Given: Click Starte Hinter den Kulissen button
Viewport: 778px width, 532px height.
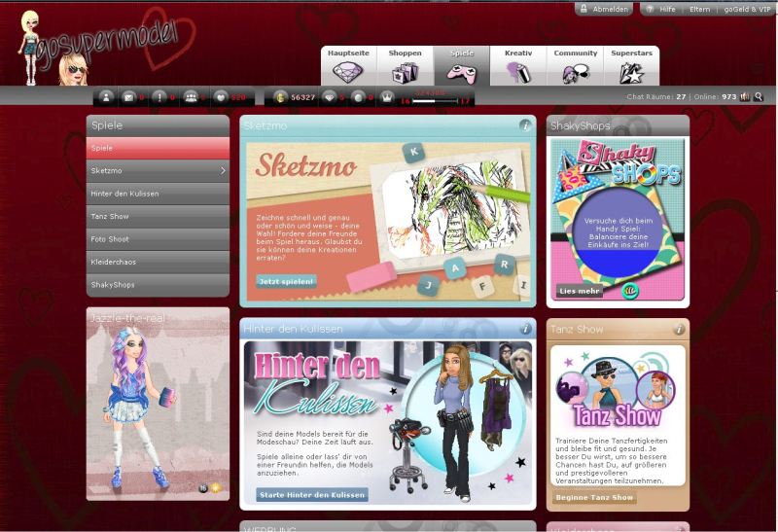Looking at the screenshot, I should [312, 495].
